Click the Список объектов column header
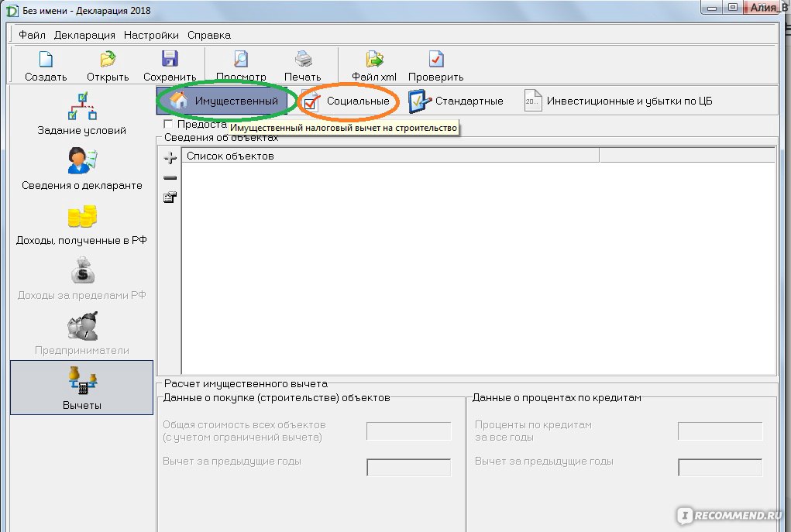 [390, 156]
